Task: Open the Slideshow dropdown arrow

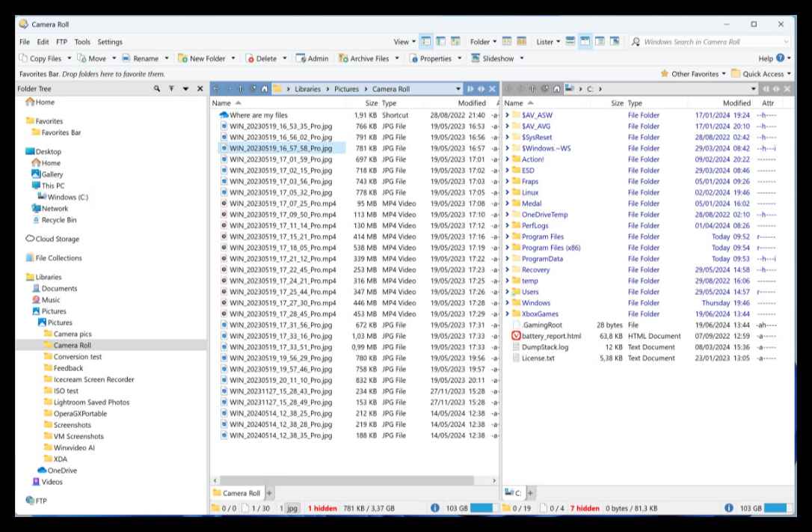Action: coord(521,58)
